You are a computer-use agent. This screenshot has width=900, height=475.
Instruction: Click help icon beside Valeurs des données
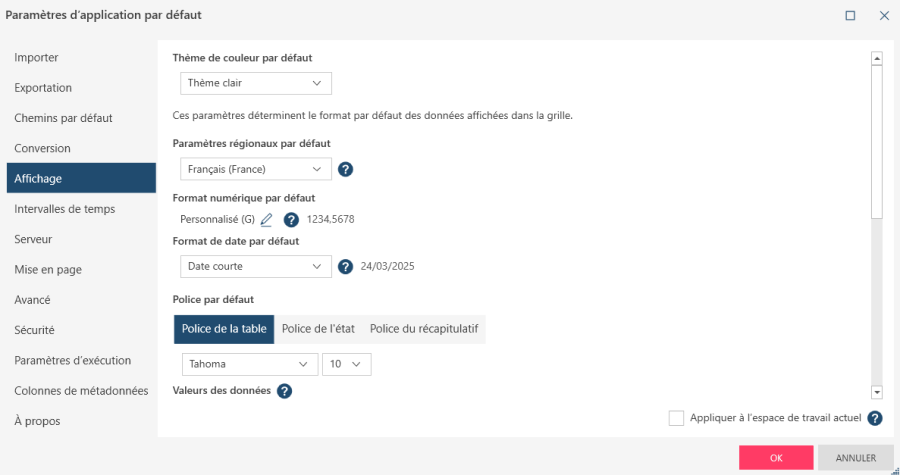(x=284, y=391)
